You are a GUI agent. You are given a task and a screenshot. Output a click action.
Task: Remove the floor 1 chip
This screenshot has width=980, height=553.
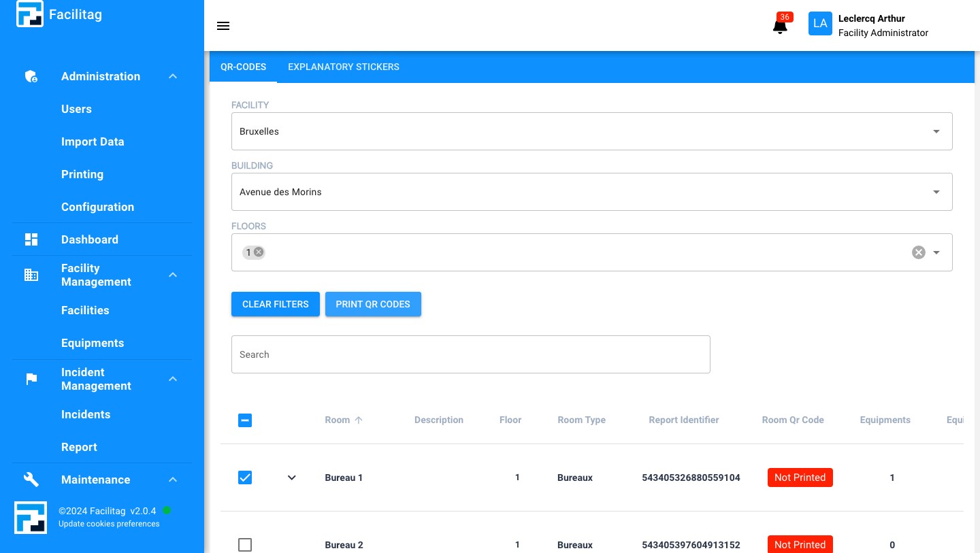point(259,252)
